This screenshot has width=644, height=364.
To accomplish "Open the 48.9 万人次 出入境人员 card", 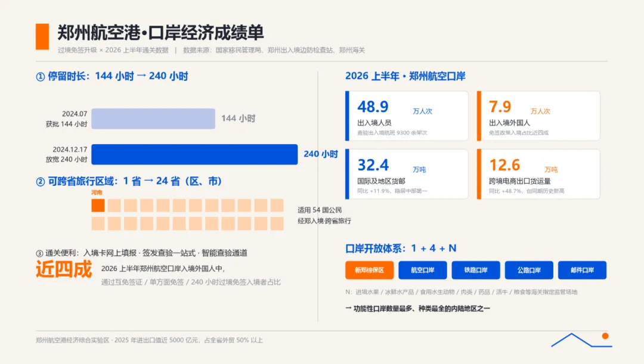I will (407, 116).
